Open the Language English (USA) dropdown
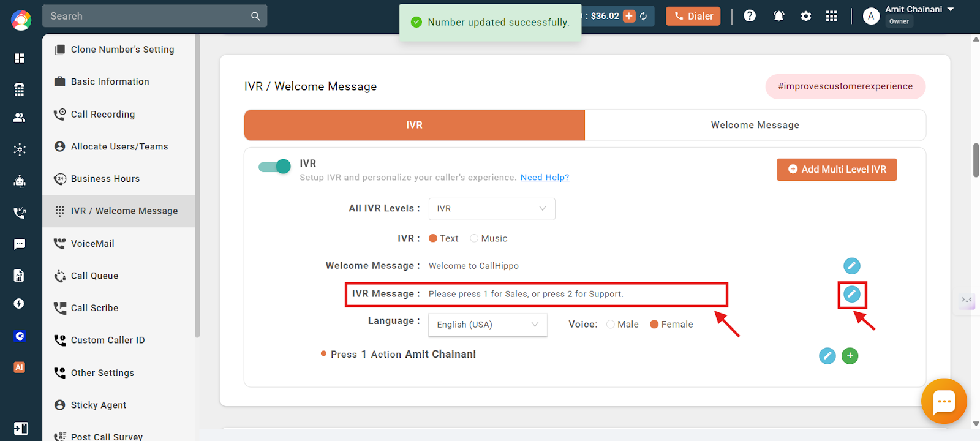 (488, 325)
